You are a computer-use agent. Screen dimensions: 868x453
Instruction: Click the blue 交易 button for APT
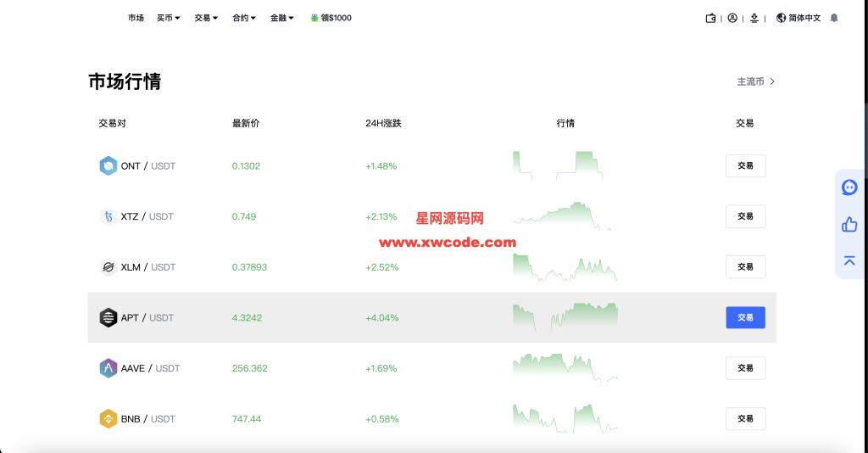tap(745, 317)
